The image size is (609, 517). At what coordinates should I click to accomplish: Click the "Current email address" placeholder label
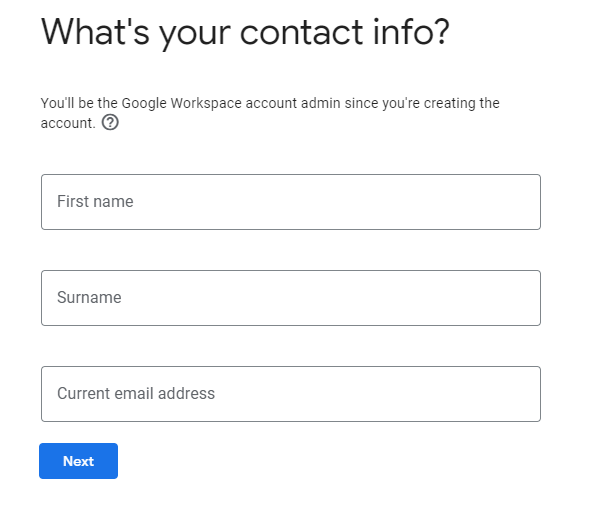136,393
